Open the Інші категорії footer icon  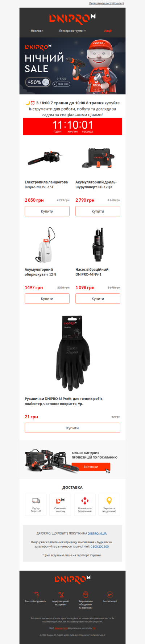coord(110,595)
